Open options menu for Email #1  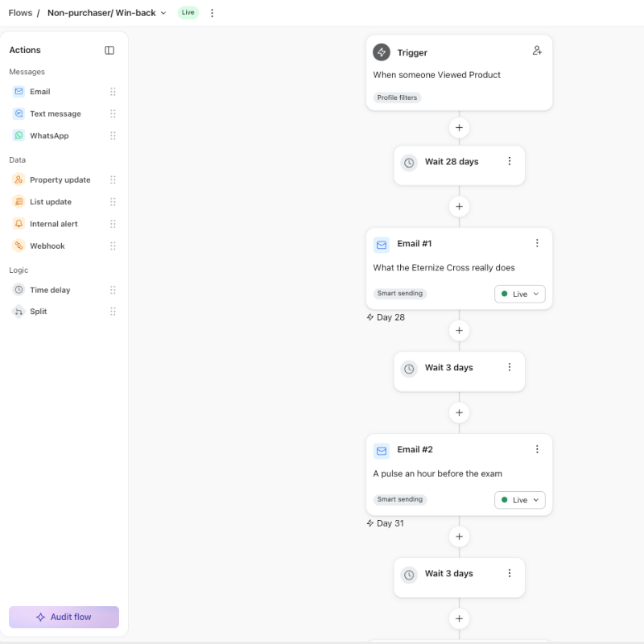click(x=537, y=243)
